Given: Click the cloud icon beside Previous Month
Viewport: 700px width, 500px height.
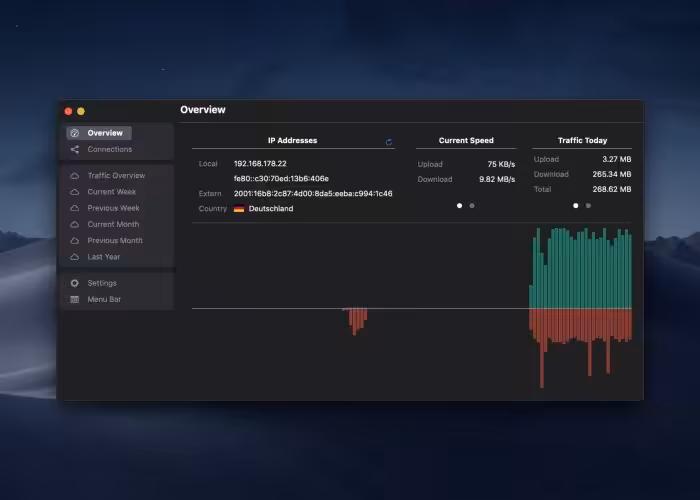Looking at the screenshot, I should pyautogui.click(x=75, y=241).
